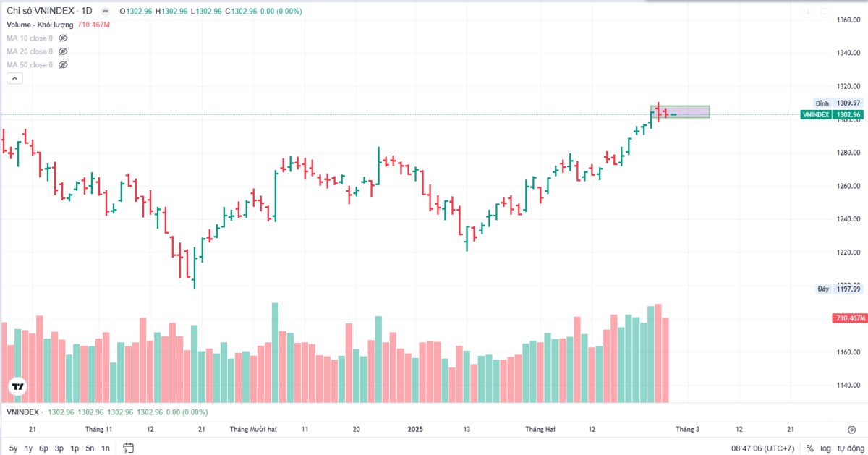This screenshot has height=455, width=868.
Task: Click the TradingView logo icon
Action: [16, 387]
